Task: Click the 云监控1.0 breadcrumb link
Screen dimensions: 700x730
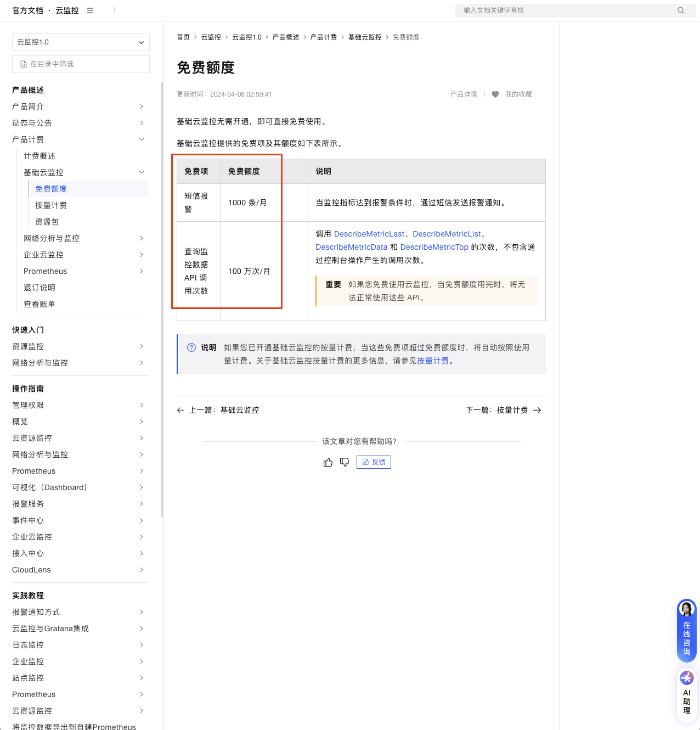Action: pyautogui.click(x=247, y=37)
